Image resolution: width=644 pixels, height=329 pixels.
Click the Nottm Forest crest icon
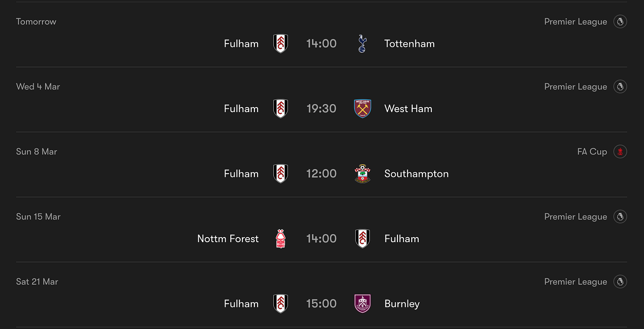[281, 238]
